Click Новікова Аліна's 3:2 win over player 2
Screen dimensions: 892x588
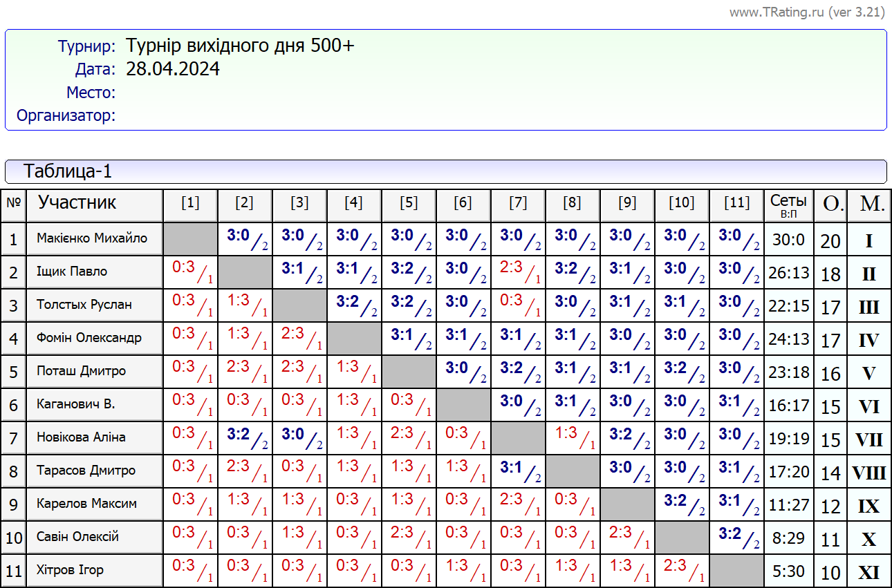pyautogui.click(x=245, y=437)
